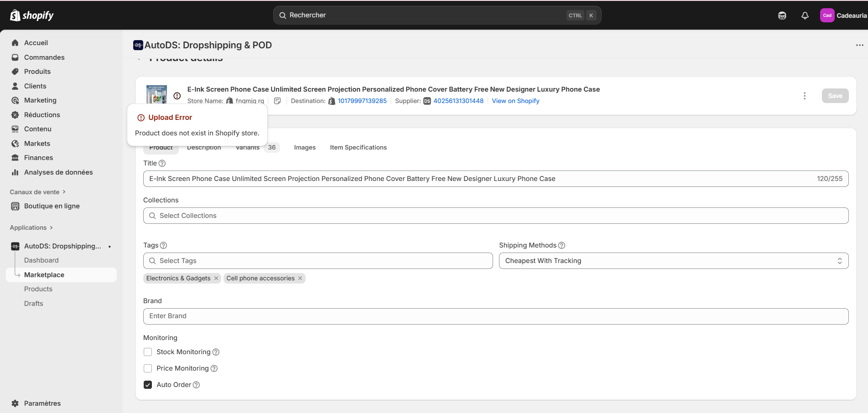This screenshot has width=868, height=413.
Task: Switch to the Item Specifications tab
Action: pos(358,147)
